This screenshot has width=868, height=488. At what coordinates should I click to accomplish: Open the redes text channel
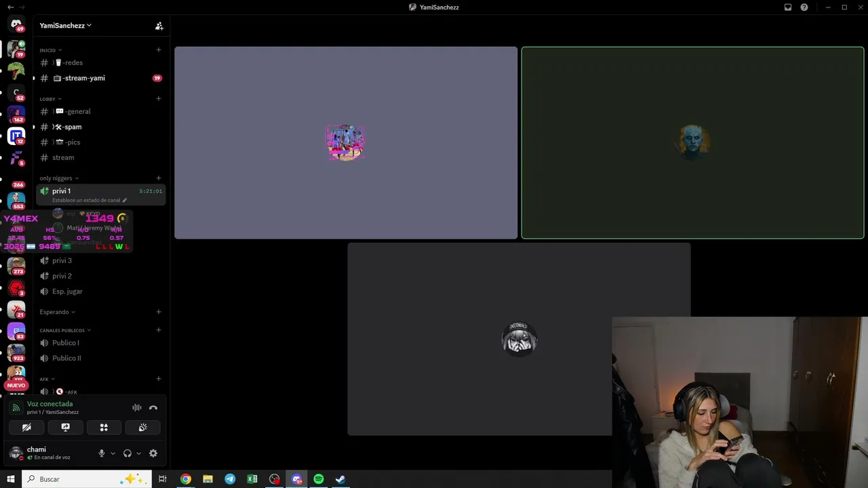pyautogui.click(x=100, y=62)
